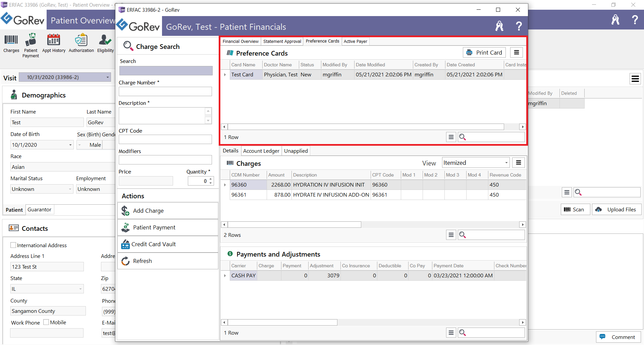Click Charge Search magnifier icon

click(x=128, y=46)
